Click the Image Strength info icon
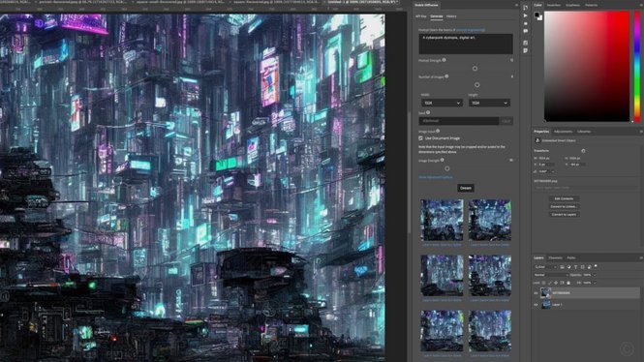Image resolution: width=644 pixels, height=362 pixels. pos(442,160)
